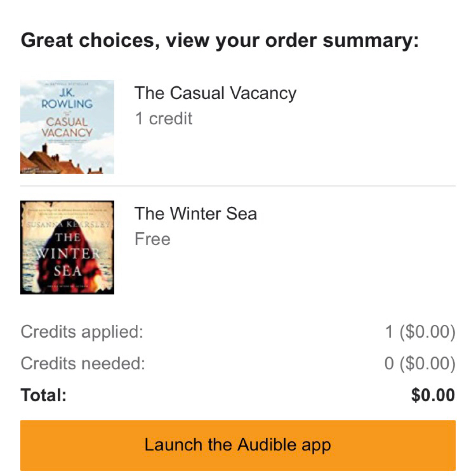
Task: Click the credits applied value '1 ($0.00)'
Action: (x=420, y=332)
